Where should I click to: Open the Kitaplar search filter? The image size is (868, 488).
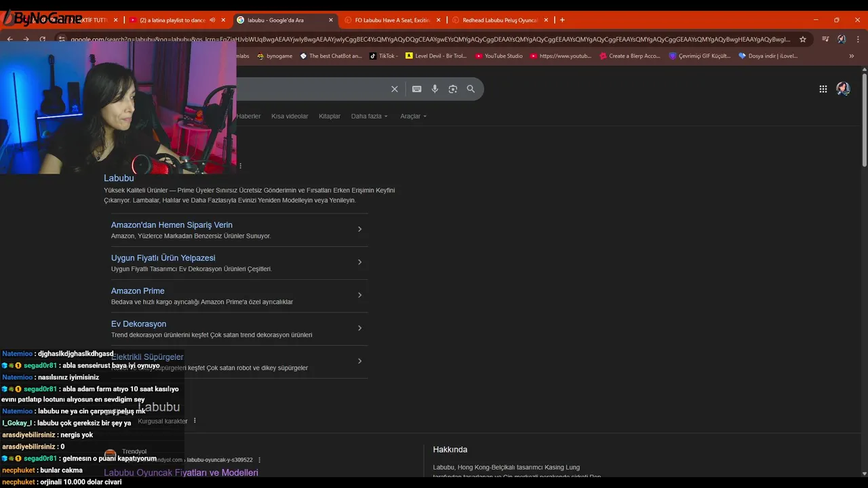click(x=330, y=116)
